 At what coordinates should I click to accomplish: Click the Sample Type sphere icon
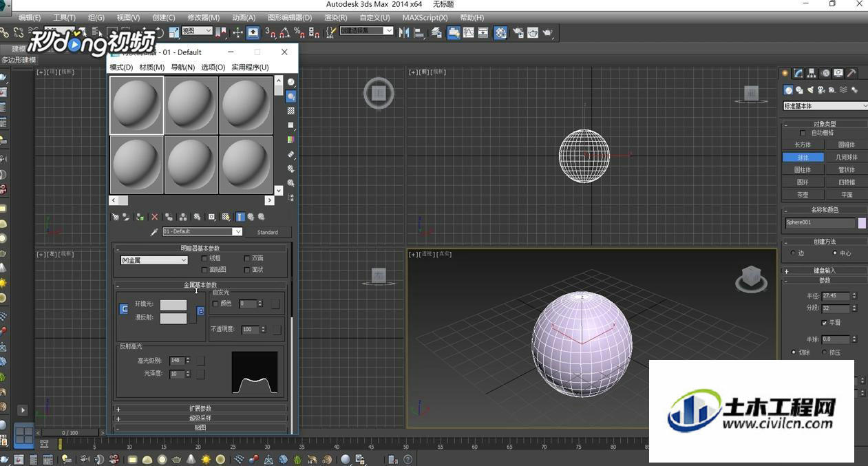coord(291,82)
